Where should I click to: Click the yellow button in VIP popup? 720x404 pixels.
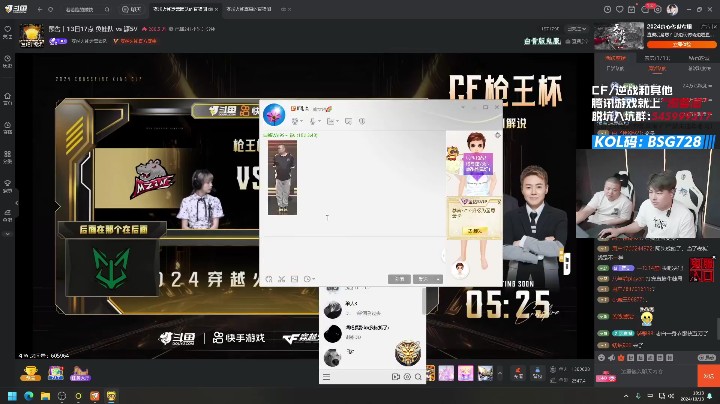pyautogui.click(x=474, y=231)
